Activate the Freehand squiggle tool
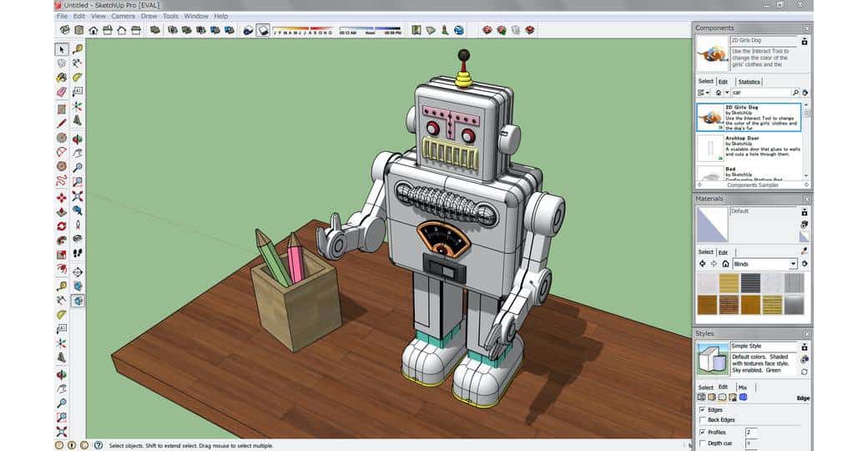Screen dimensions: 868x451 [62, 180]
